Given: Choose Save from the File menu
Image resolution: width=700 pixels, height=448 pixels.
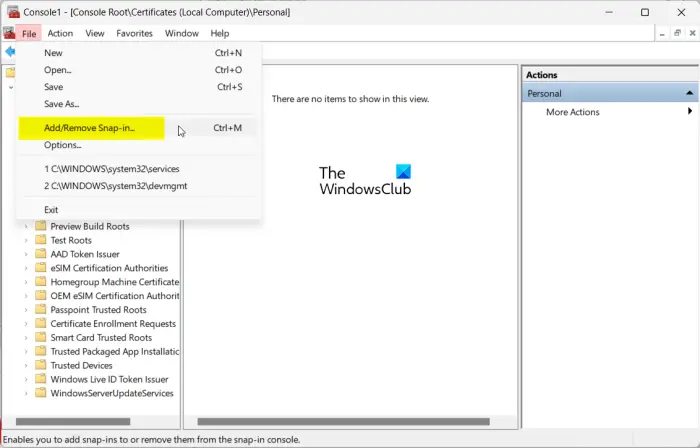Looking at the screenshot, I should [138, 87].
